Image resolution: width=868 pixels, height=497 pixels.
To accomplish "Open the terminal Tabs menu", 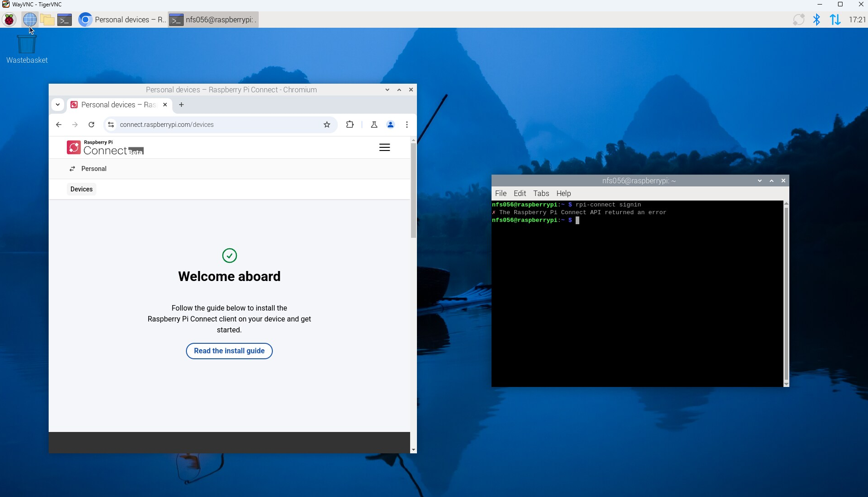I will pyautogui.click(x=541, y=193).
